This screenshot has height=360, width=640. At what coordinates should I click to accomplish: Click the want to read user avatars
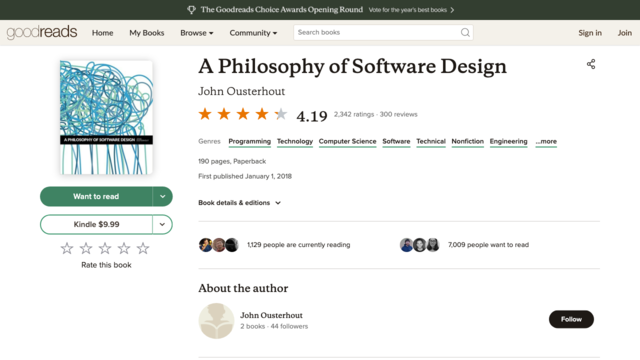(420, 245)
